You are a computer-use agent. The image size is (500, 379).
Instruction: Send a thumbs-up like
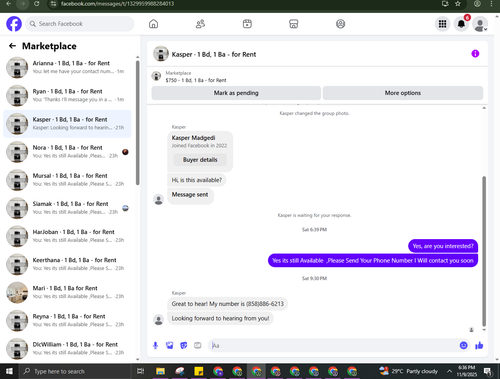[x=479, y=345]
